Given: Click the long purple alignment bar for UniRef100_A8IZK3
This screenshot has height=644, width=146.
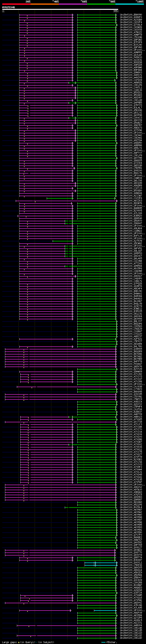Looking at the screenshot, I should (x=67, y=201).
